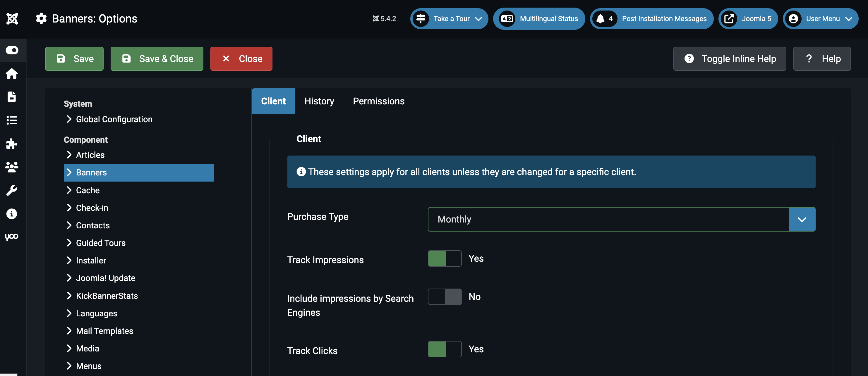The image size is (868, 376).
Task: Expand Take a Tour dropdown
Action: (449, 19)
